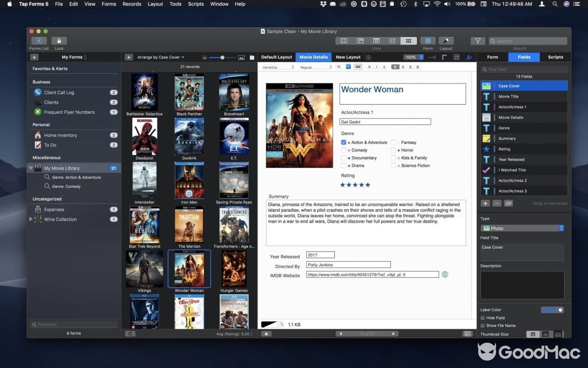Toggle the Hide Field checkbox

coord(483,317)
